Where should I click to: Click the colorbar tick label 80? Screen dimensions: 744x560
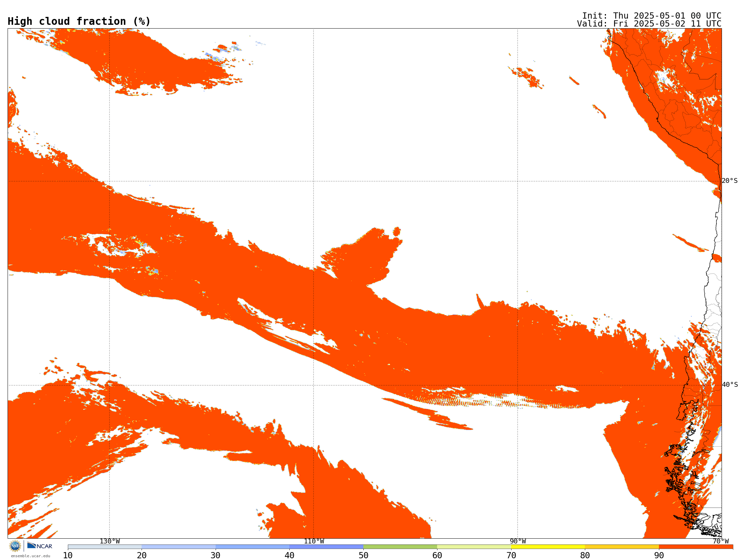[585, 556]
